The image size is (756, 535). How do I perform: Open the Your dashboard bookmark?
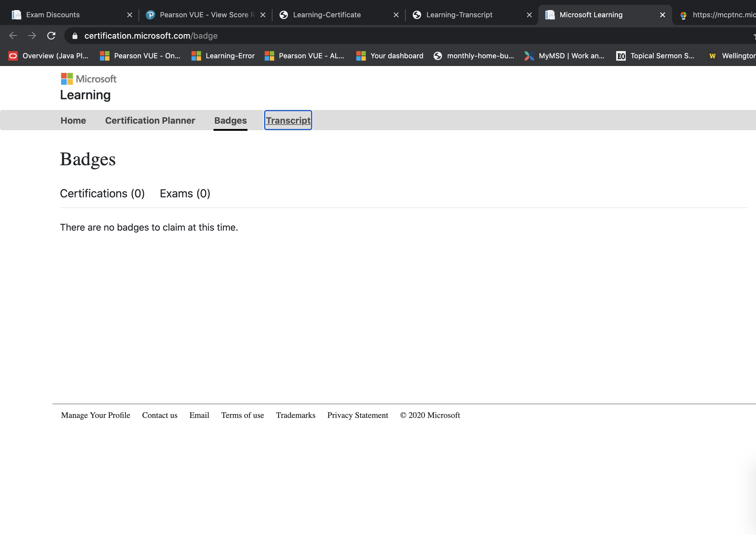[390, 56]
